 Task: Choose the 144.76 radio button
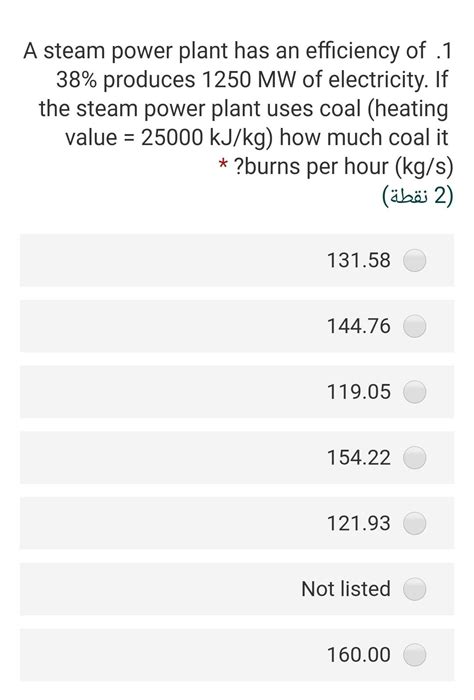[415, 326]
